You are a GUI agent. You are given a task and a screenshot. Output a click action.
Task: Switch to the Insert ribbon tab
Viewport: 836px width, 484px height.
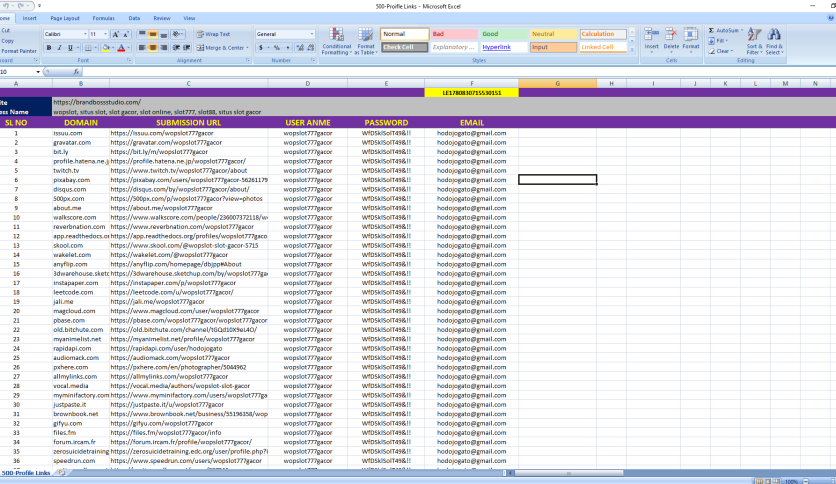click(x=29, y=18)
